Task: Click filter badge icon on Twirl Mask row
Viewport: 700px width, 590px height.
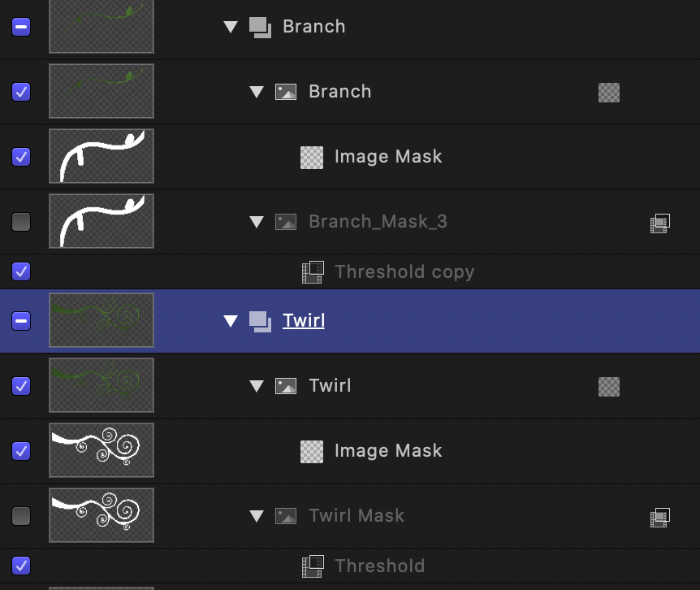Action: 660,517
